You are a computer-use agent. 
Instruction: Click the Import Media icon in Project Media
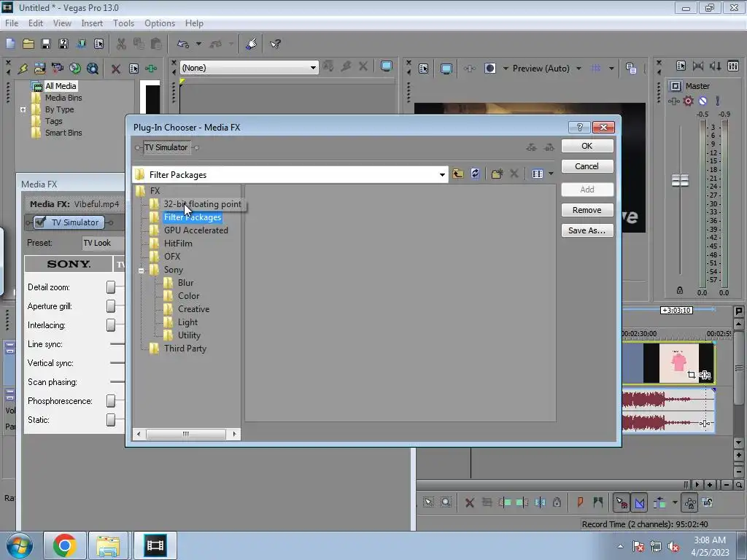39,69
